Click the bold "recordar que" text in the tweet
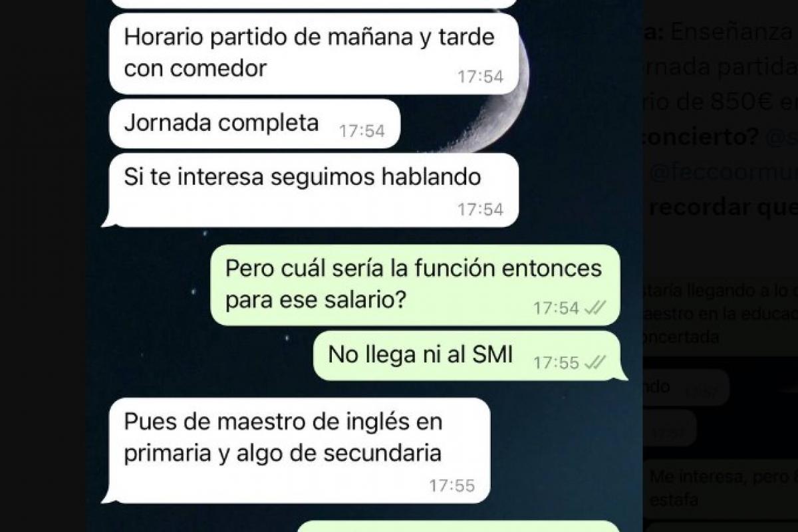798x532 pixels. tap(723, 207)
